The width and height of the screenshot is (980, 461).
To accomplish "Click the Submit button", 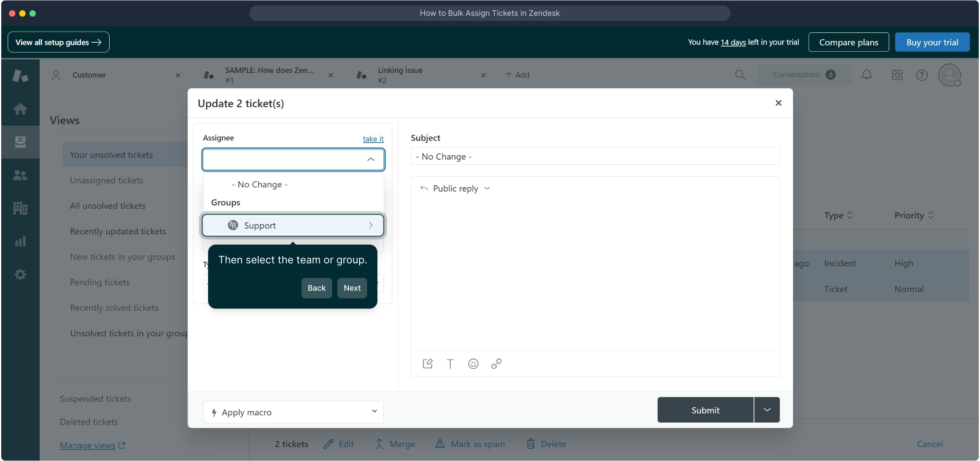I will point(705,410).
